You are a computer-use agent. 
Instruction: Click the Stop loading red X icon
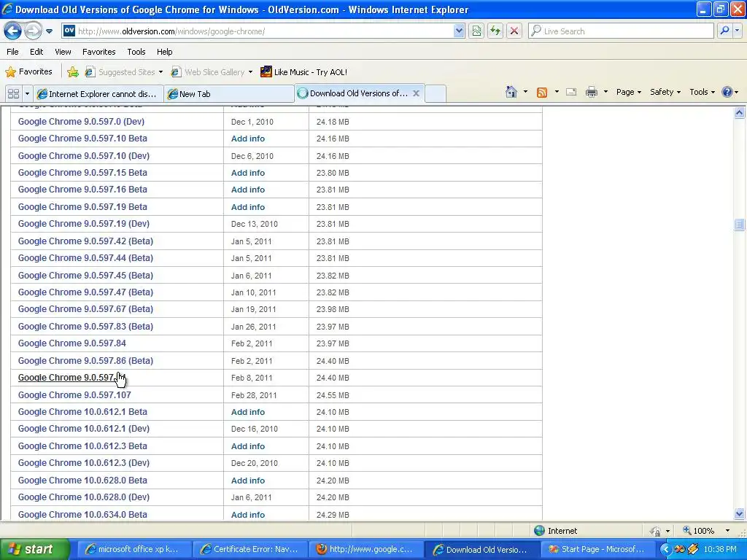[514, 31]
